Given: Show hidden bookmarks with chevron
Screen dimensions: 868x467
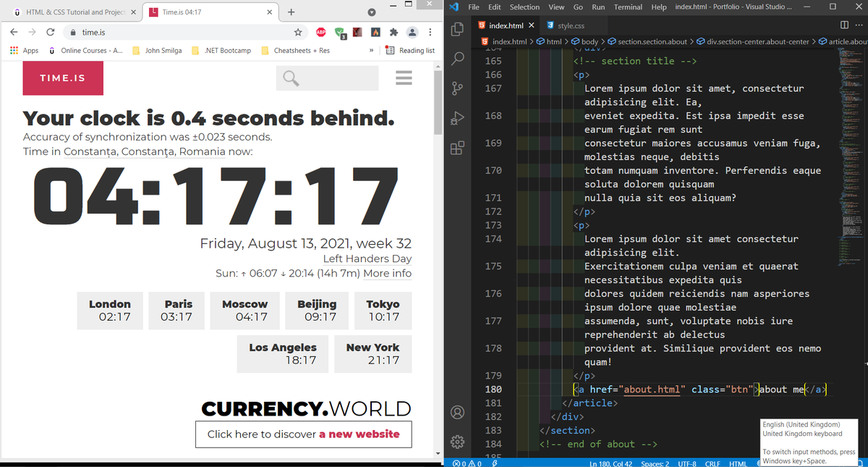Looking at the screenshot, I should click(x=371, y=51).
